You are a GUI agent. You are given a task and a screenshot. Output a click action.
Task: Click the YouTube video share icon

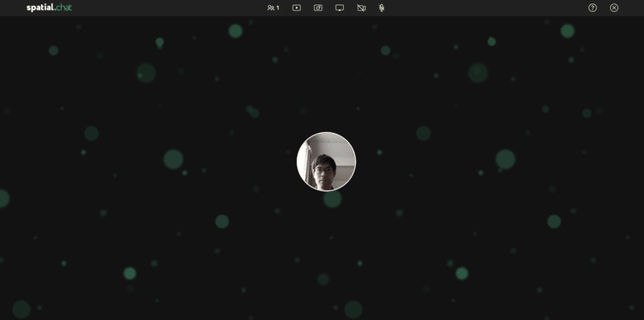[296, 8]
